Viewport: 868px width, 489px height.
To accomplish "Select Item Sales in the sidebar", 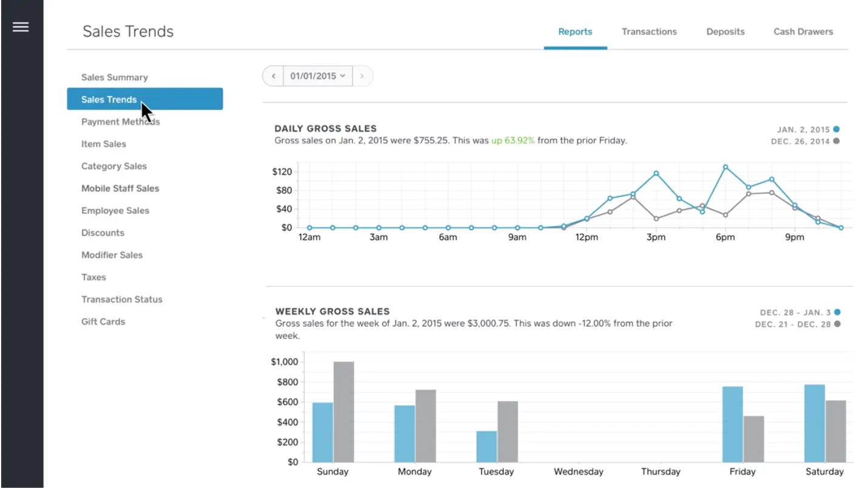I will point(104,144).
